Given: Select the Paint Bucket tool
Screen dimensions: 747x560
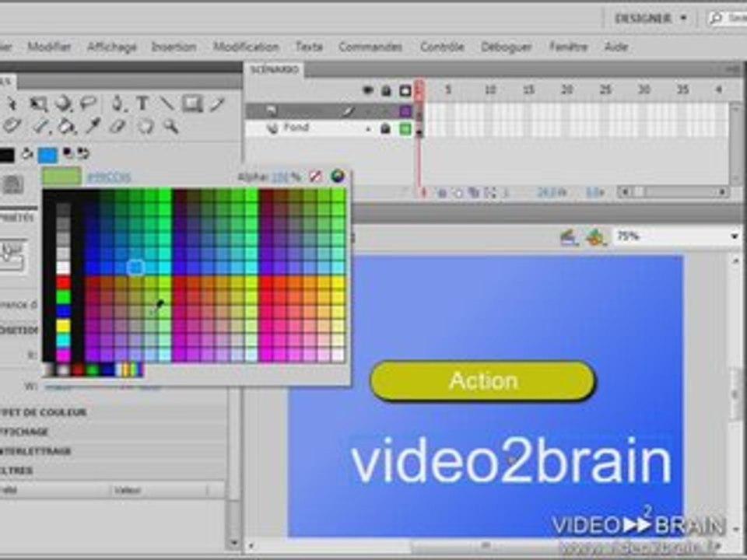Looking at the screenshot, I should (x=67, y=127).
